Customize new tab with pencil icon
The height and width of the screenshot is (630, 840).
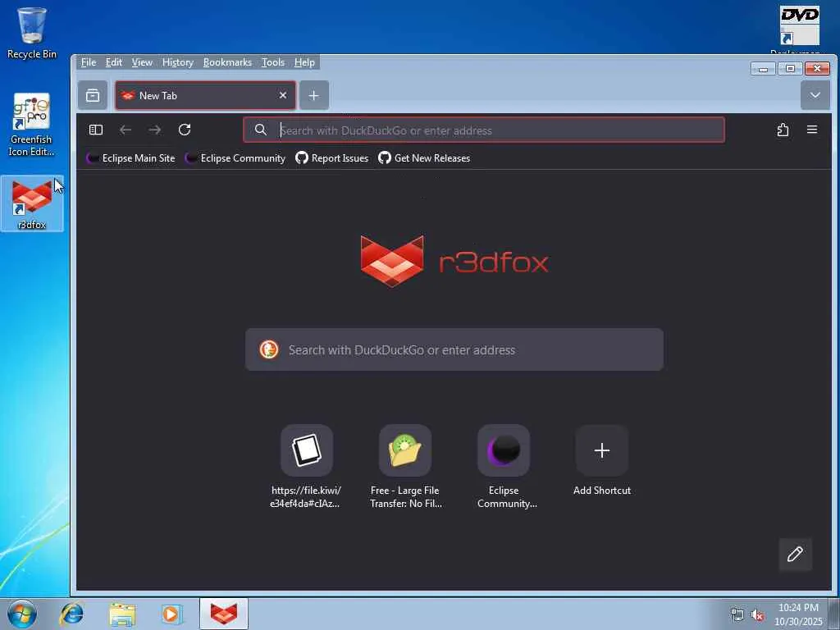coord(795,554)
